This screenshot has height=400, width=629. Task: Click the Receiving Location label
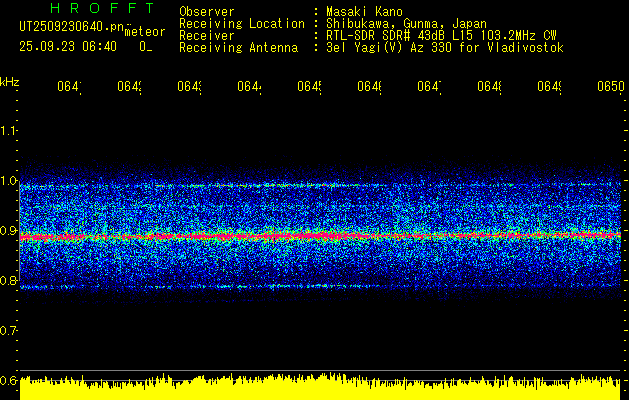[242, 24]
